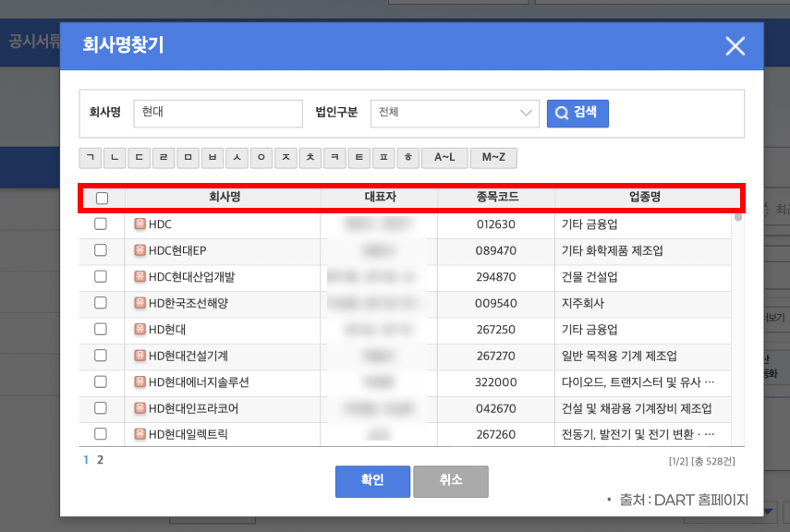Click the listing marker icon beside HDC현대EP
The height and width of the screenshot is (532, 790).
click(x=140, y=250)
